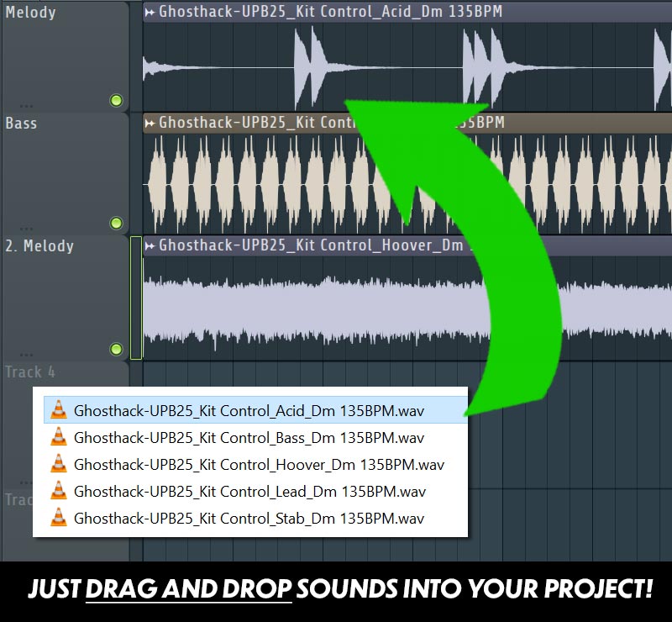The width and height of the screenshot is (672, 622).
Task: Click the Hoover_Dm clip title bar
Action: [x=407, y=245]
